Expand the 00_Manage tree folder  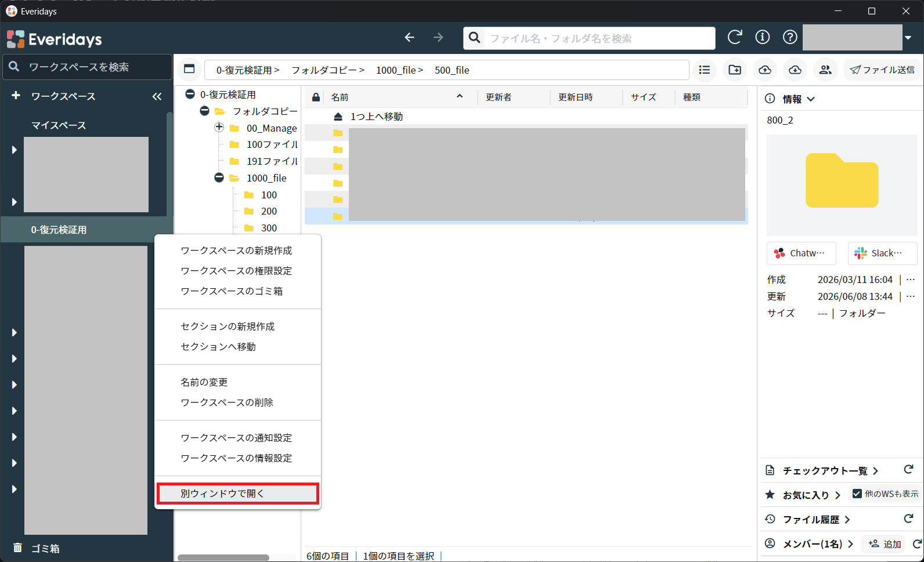pos(219,128)
